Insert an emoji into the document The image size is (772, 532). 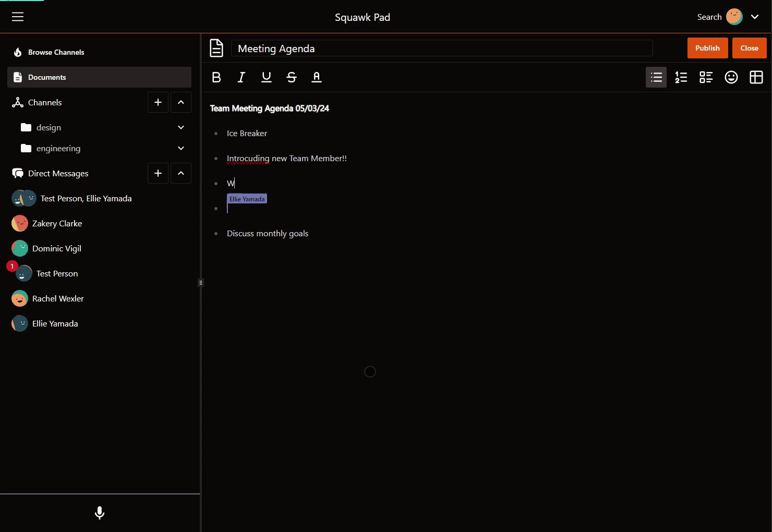(x=731, y=77)
